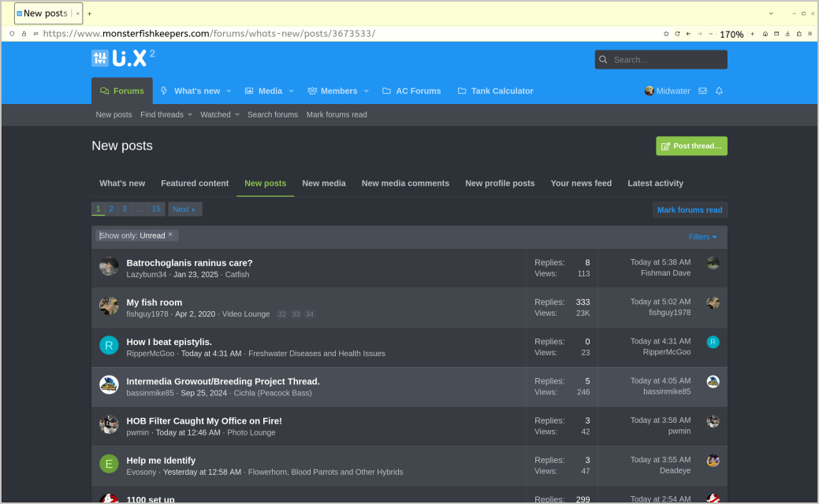The width and height of the screenshot is (819, 504).
Task: Remove the Unread filter tag
Action: point(170,235)
